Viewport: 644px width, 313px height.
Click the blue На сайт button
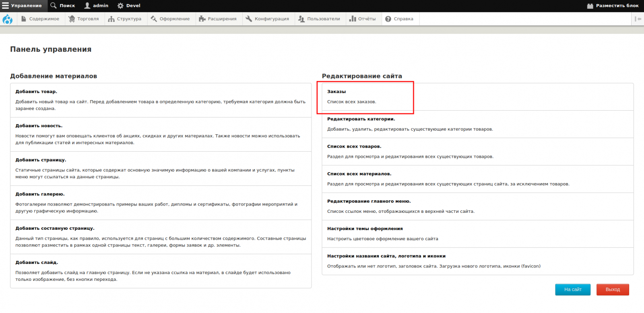(x=573, y=290)
